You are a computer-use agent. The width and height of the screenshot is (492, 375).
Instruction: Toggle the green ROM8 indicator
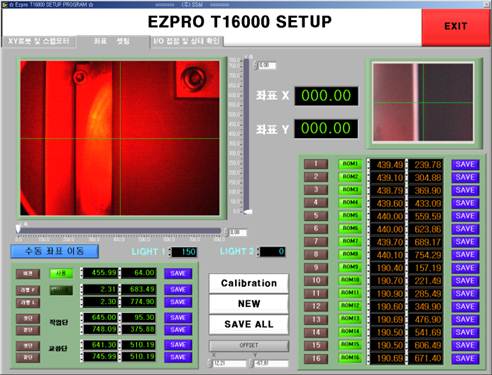tap(350, 254)
